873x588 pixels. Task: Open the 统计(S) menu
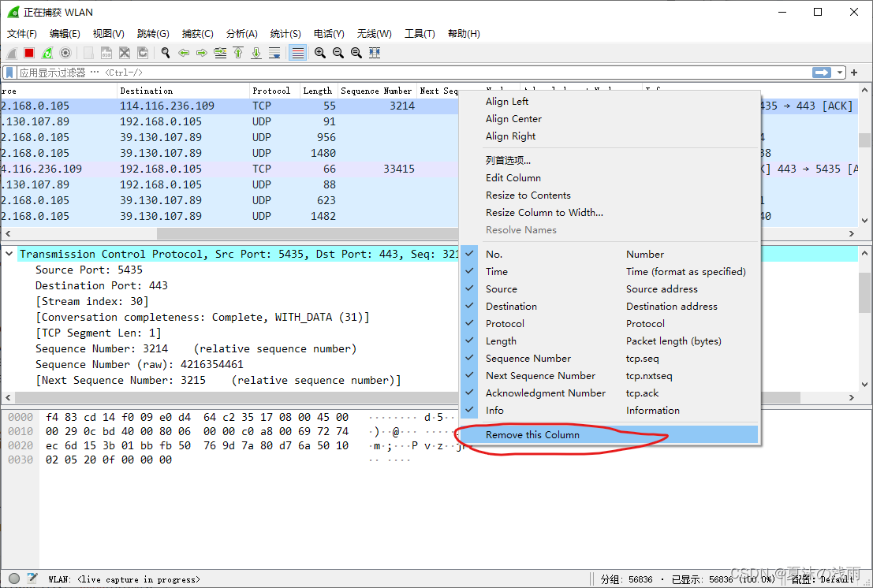point(285,33)
